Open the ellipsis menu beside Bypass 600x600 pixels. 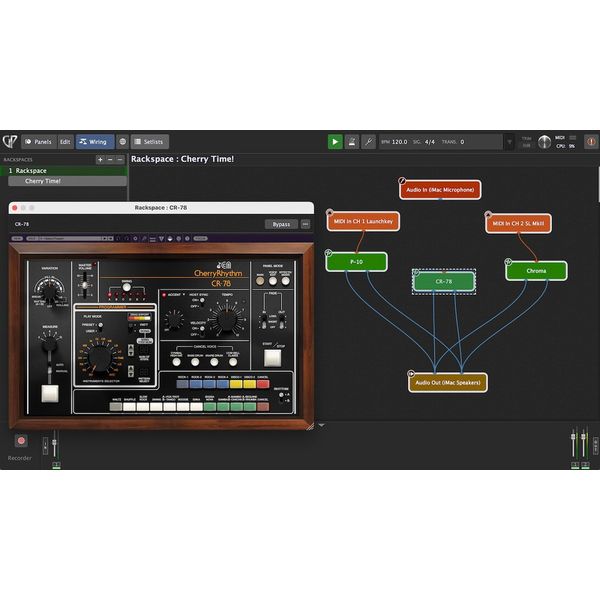[305, 224]
